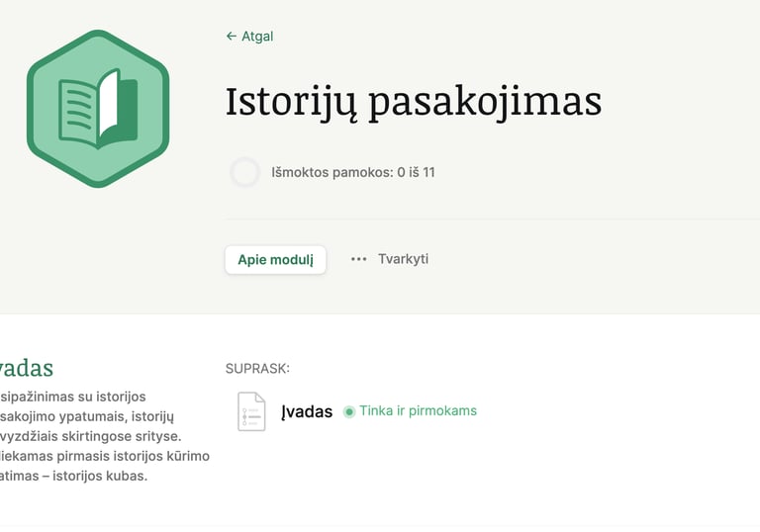Select the green Įvadas section heading on left
The height and width of the screenshot is (532, 760).
[26, 368]
